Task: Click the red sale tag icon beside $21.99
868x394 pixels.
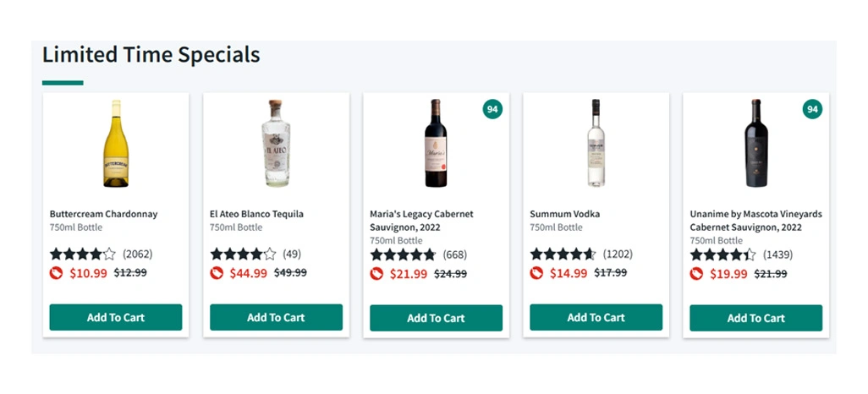Action: (x=376, y=273)
